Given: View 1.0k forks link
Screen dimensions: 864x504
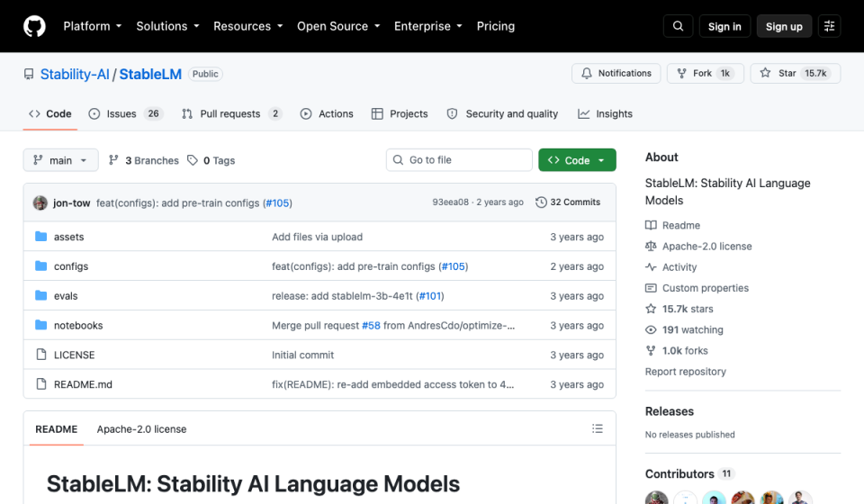Looking at the screenshot, I should click(677, 351).
